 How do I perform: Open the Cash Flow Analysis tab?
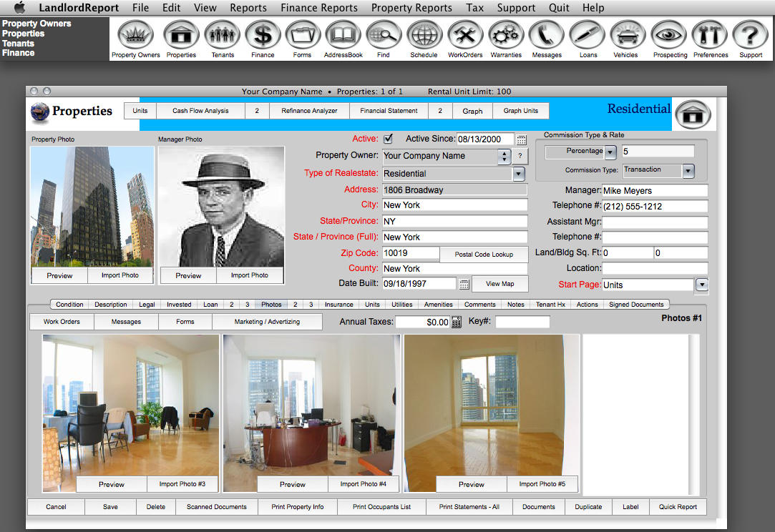click(x=200, y=111)
